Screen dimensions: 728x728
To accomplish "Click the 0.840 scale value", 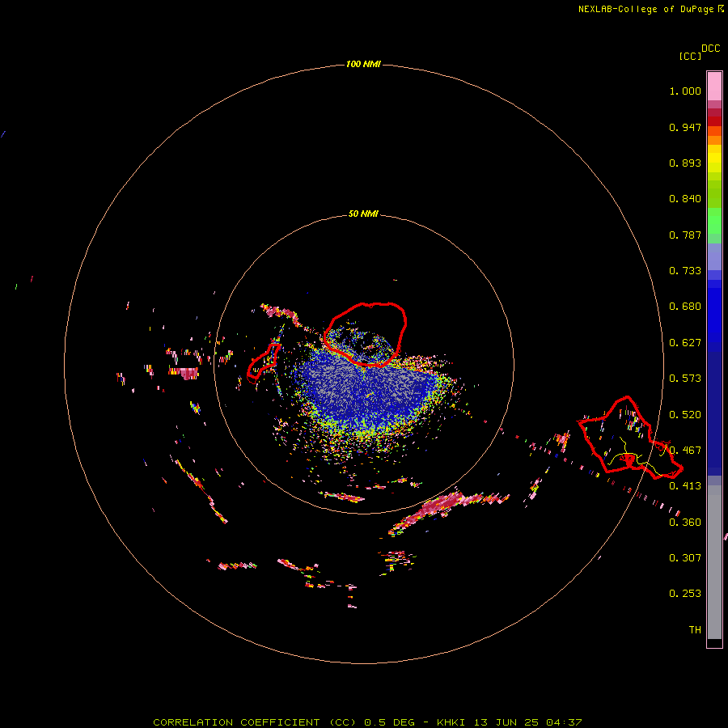I will pyautogui.click(x=685, y=199).
